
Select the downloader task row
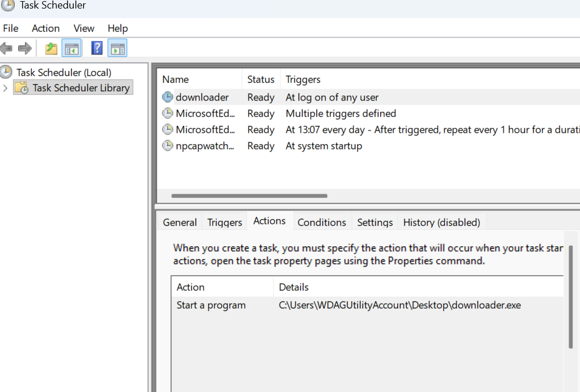tap(369, 97)
